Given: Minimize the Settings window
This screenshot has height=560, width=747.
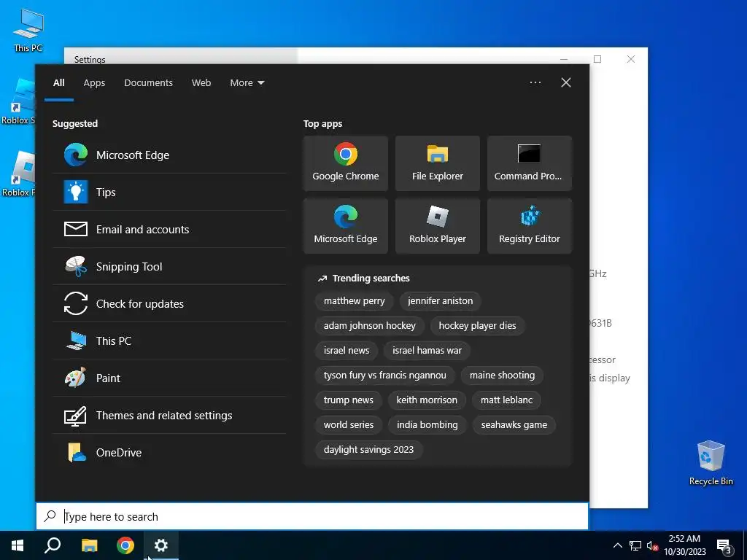Looking at the screenshot, I should point(564,59).
